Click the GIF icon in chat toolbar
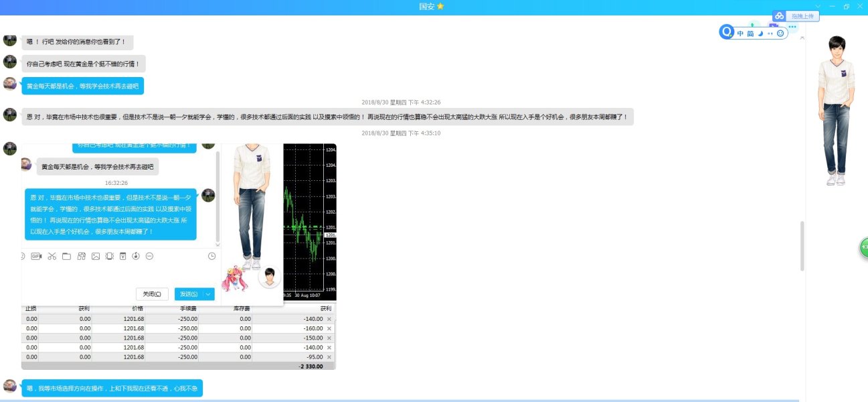The width and height of the screenshot is (868, 402). coord(36,256)
